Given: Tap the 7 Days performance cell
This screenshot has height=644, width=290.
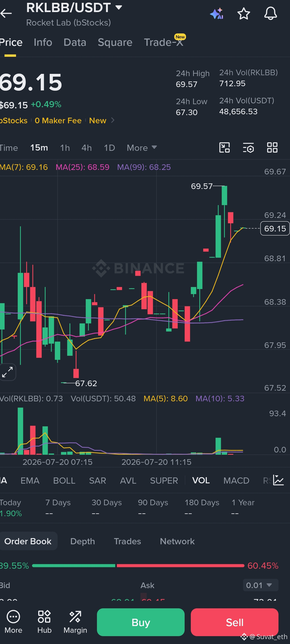Looking at the screenshot, I should click(x=58, y=508).
